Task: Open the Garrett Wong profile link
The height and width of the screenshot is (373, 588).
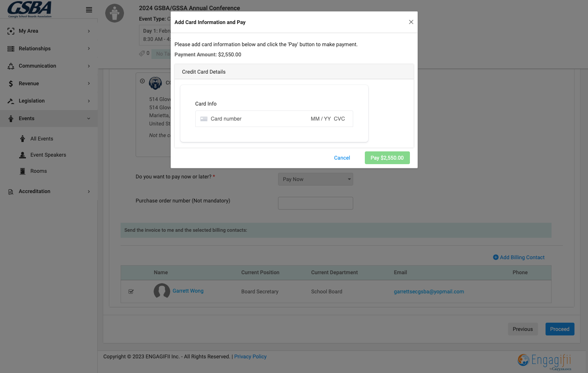Action: pos(188,291)
